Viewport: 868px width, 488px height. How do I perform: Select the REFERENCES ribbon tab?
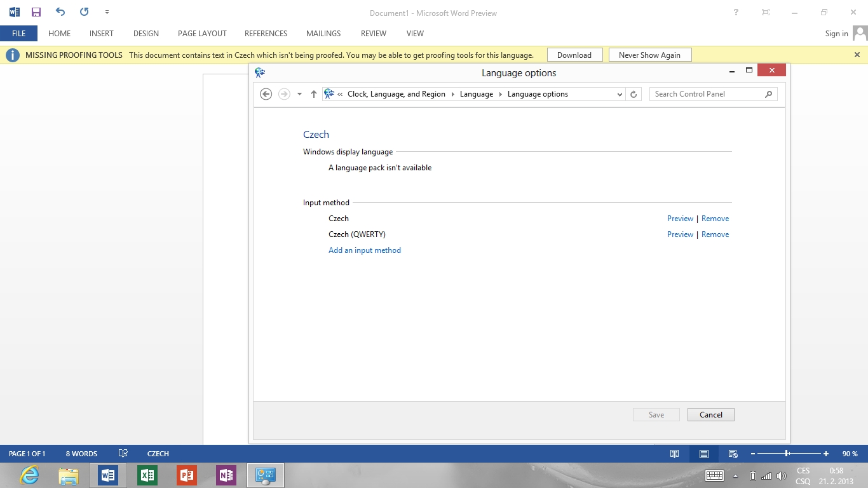click(266, 34)
